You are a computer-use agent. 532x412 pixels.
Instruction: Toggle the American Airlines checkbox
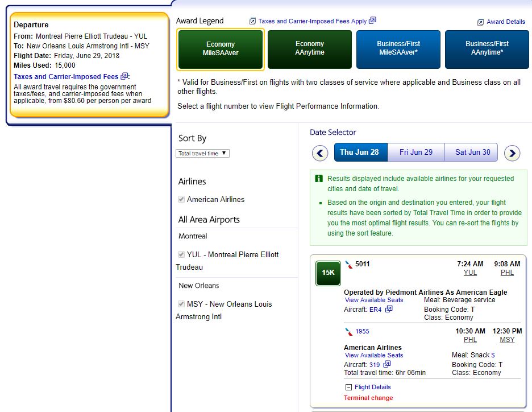pos(181,200)
